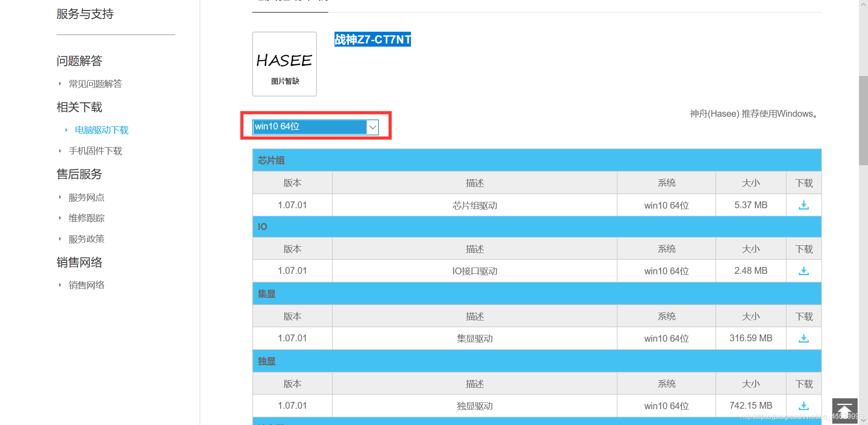Click the IO section header
The height and width of the screenshot is (425, 868).
(x=537, y=226)
